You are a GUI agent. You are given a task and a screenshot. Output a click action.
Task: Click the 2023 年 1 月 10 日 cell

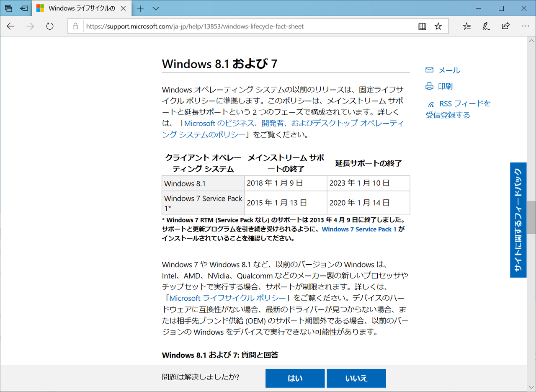[x=368, y=183]
